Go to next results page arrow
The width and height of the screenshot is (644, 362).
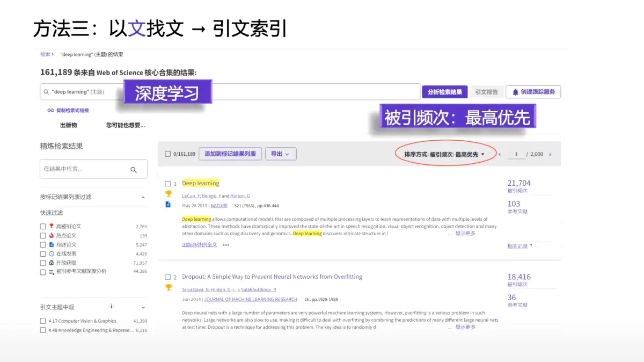[550, 154]
